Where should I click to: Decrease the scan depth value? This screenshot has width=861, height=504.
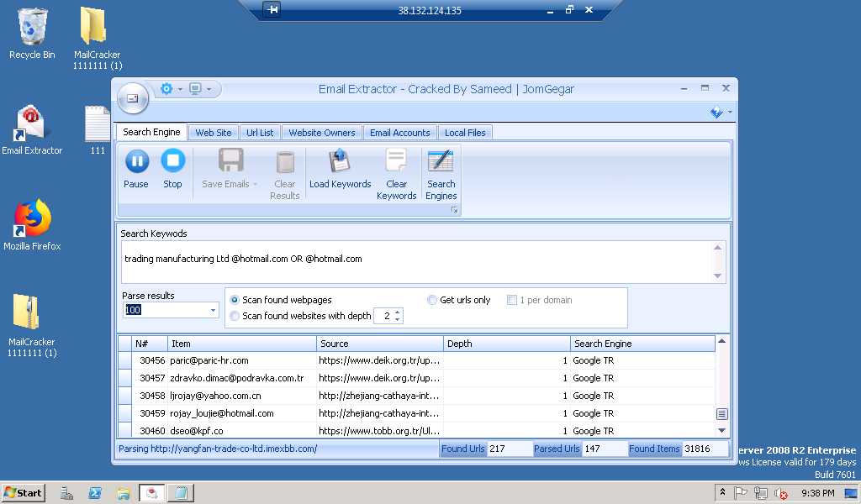398,319
